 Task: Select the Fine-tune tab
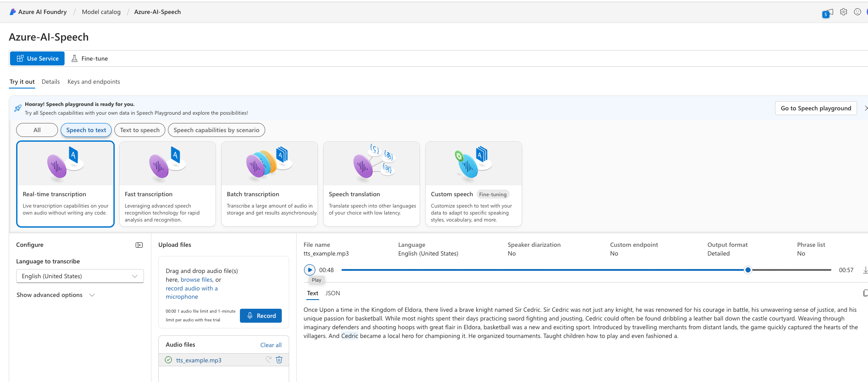point(90,58)
